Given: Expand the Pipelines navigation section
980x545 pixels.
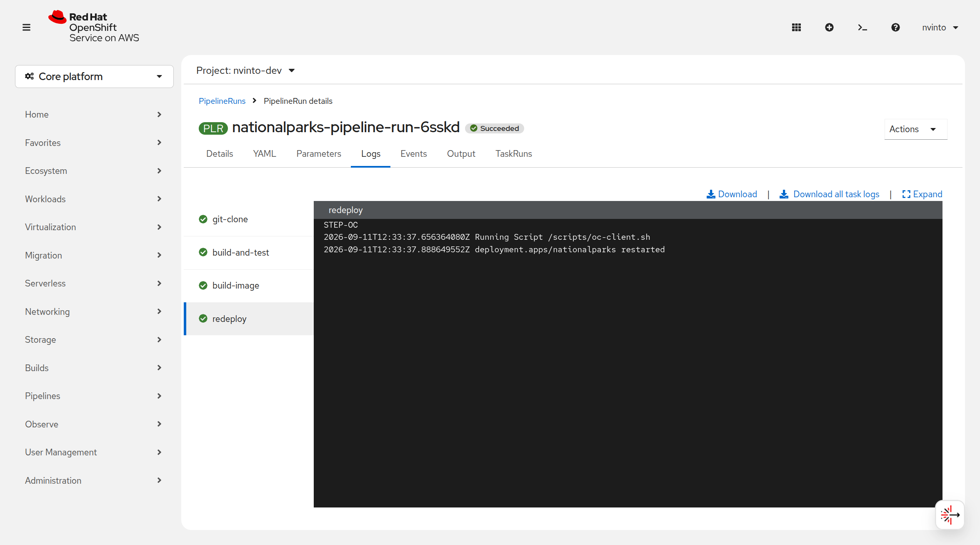Looking at the screenshot, I should tap(94, 396).
